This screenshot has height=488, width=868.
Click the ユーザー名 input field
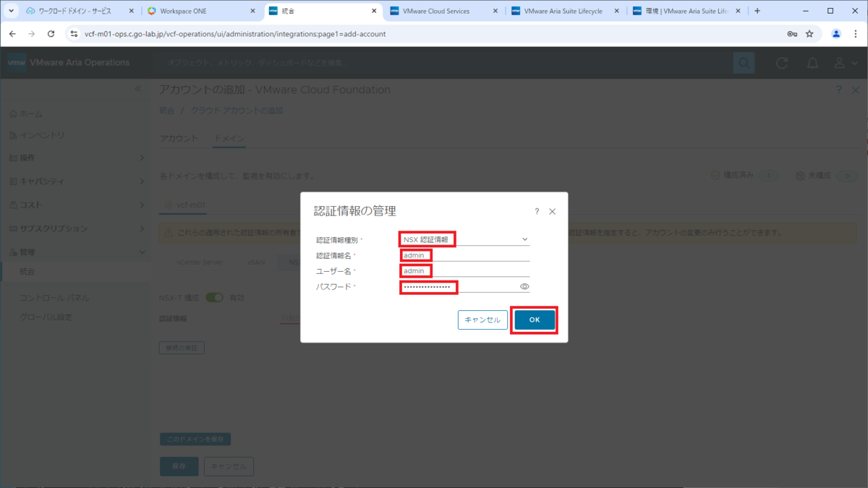(464, 271)
